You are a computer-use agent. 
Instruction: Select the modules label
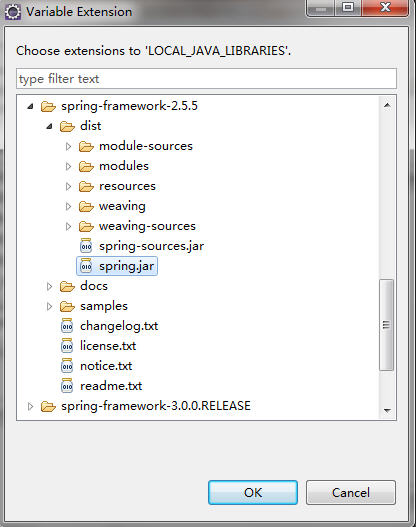point(124,166)
